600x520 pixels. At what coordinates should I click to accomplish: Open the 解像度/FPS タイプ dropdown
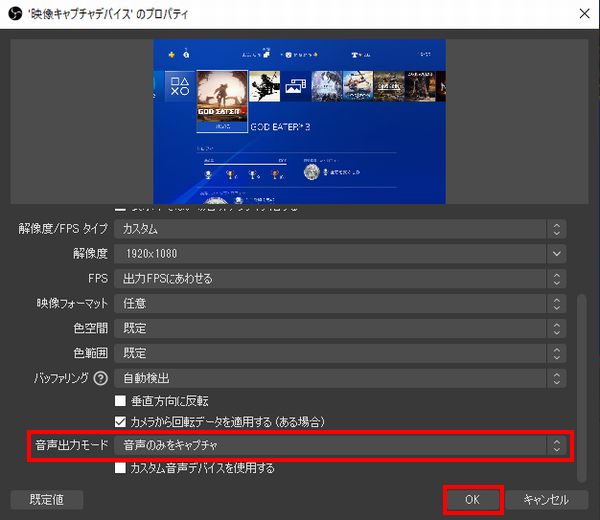340,229
